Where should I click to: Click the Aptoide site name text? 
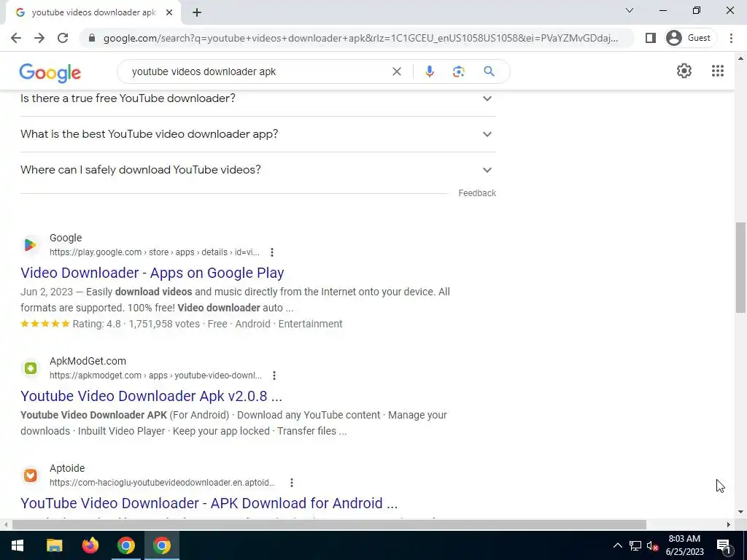tap(67, 468)
